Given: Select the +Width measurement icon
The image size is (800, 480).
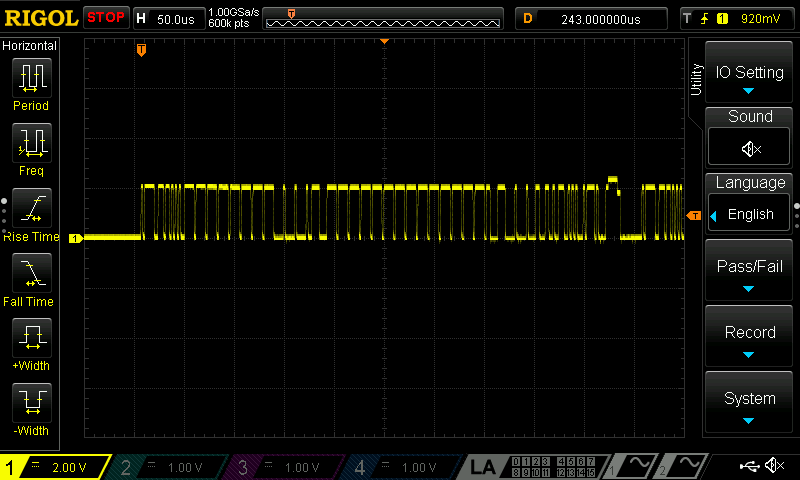Looking at the screenshot, I should click(x=32, y=338).
